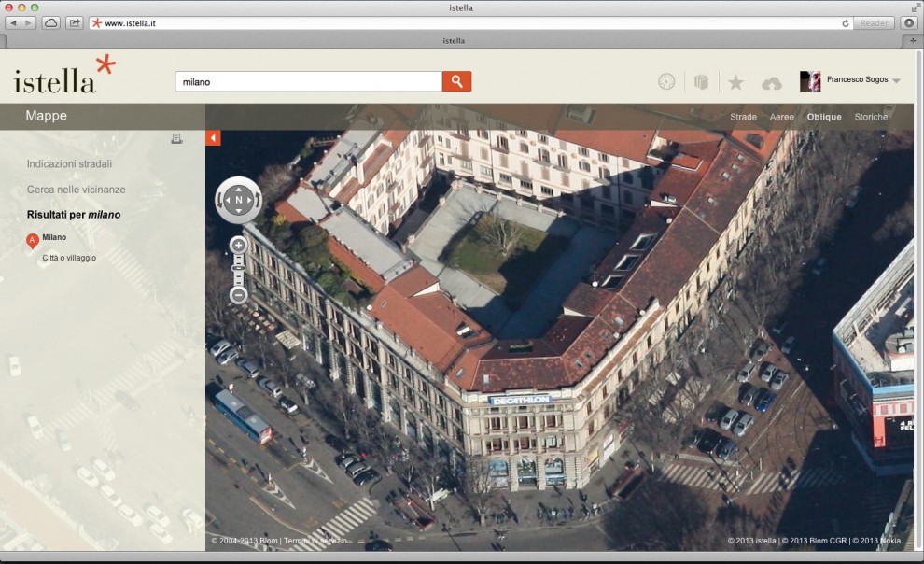Click the 'Città o villaggio' text
The image size is (924, 564).
(x=69, y=258)
